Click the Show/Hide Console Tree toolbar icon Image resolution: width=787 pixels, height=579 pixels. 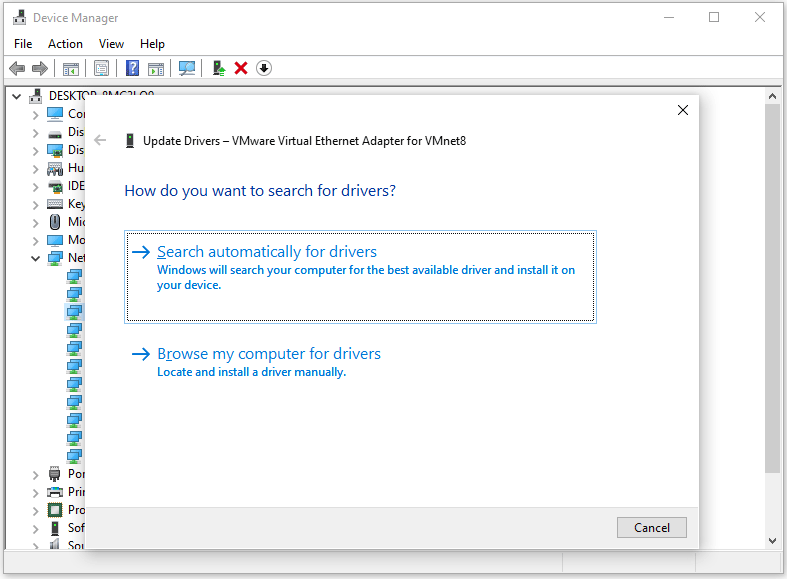70,68
